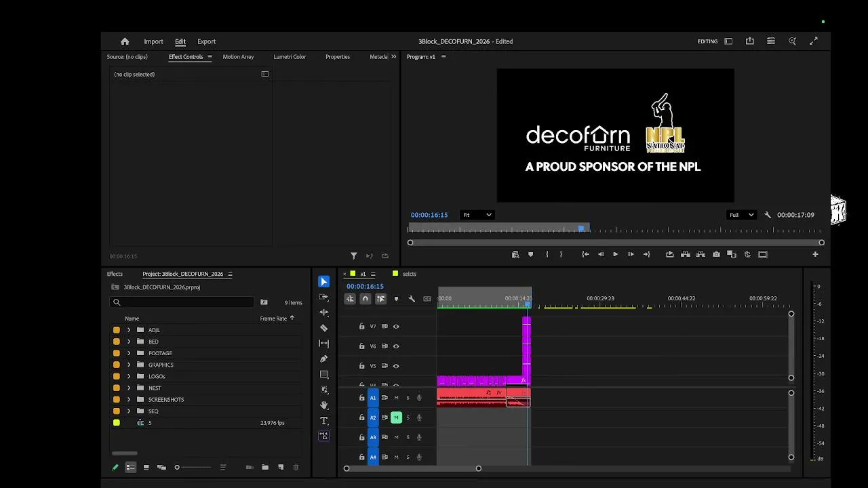Image resolution: width=868 pixels, height=488 pixels.
Task: Expand the BED bin
Action: point(129,342)
